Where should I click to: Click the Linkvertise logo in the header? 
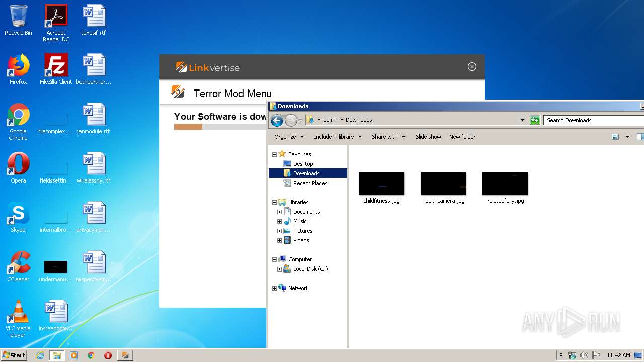coord(208,67)
